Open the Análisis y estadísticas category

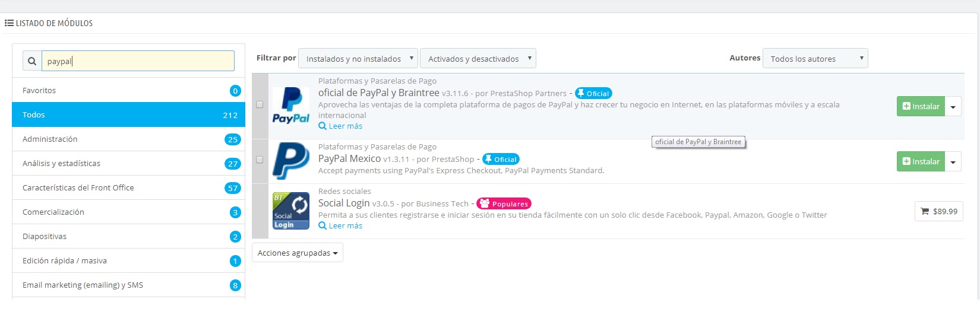(128, 163)
